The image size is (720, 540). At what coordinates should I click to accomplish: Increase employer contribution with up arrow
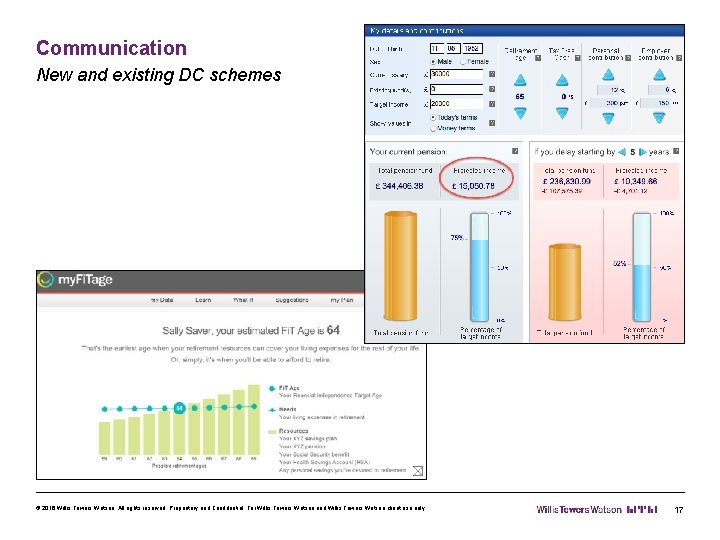(x=659, y=74)
